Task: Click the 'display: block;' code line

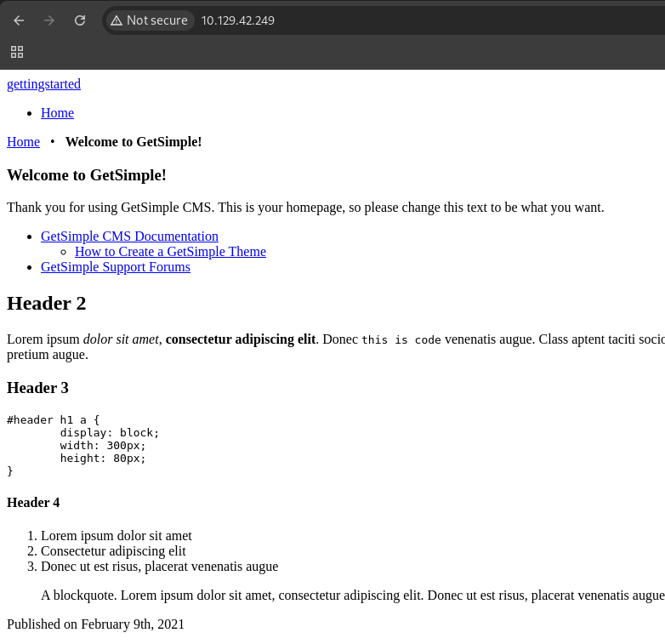Action: pos(110,433)
